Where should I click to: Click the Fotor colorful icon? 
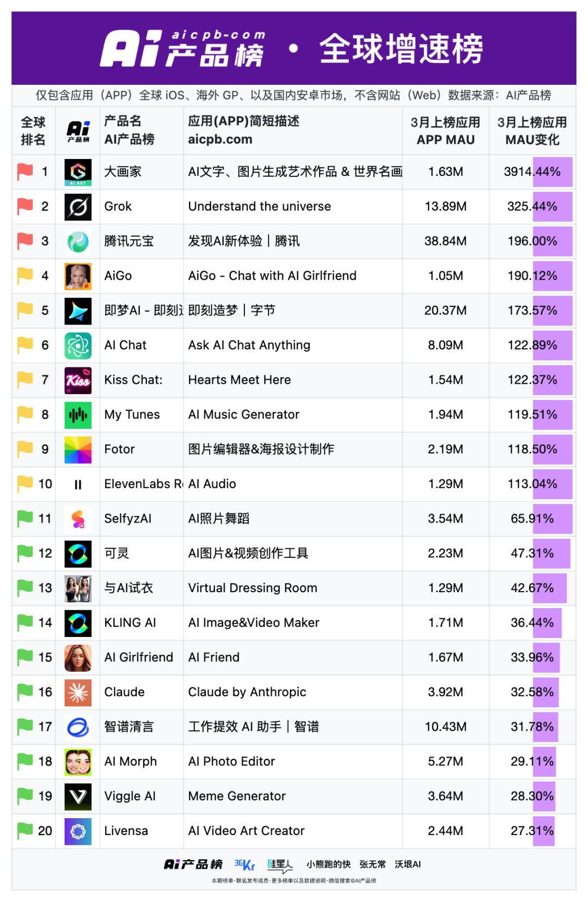[78, 450]
